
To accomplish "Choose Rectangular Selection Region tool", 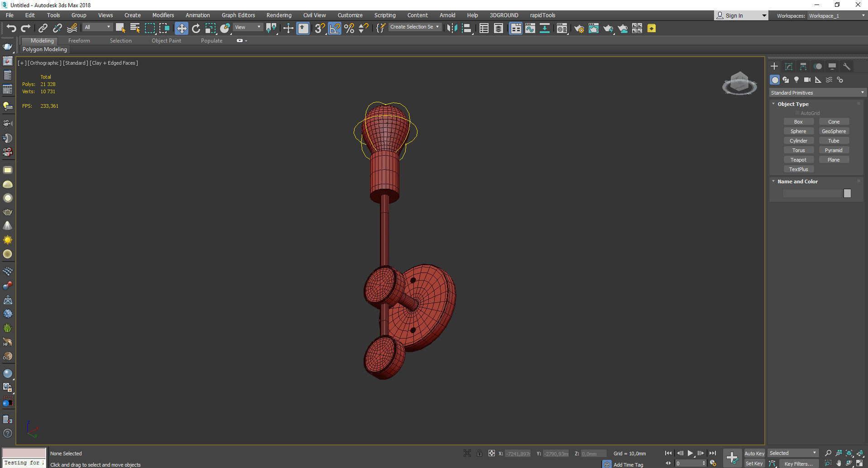I will pyautogui.click(x=149, y=29).
